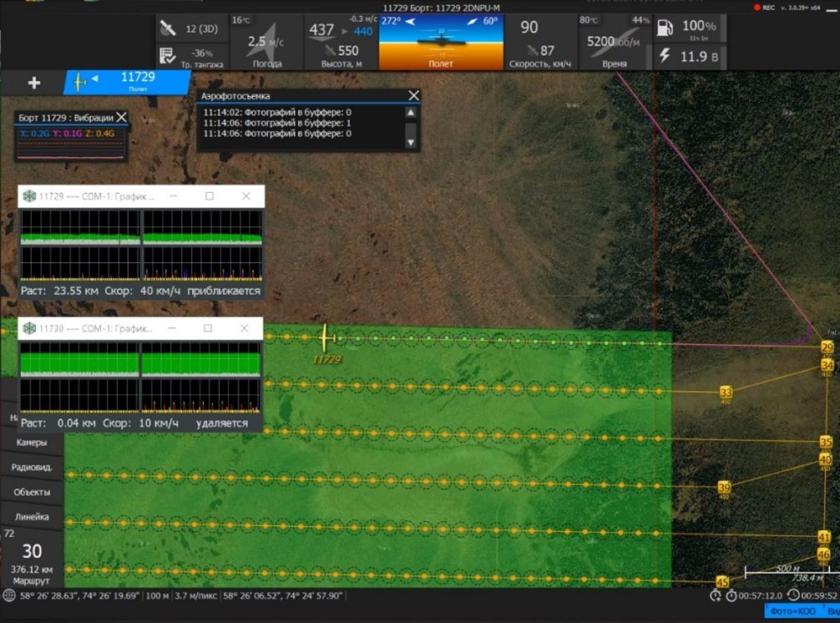The image size is (840, 623).
Task: Switch to the Фото+КОО tab
Action: click(793, 611)
